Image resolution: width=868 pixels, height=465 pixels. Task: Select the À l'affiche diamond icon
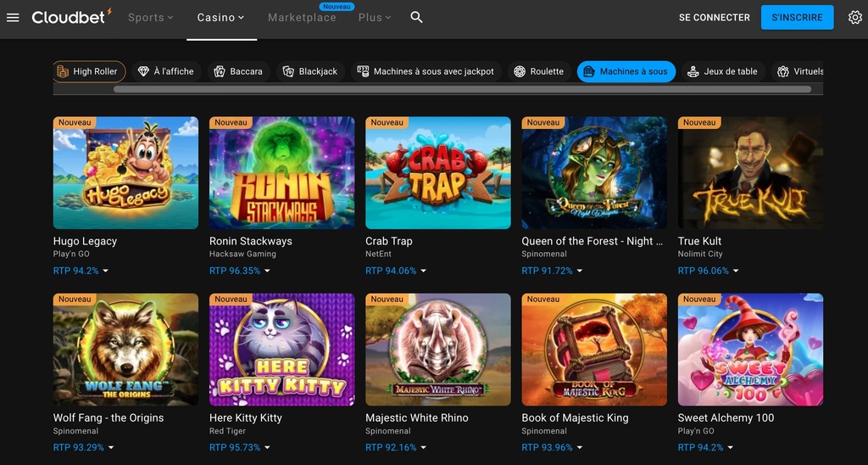pos(143,71)
